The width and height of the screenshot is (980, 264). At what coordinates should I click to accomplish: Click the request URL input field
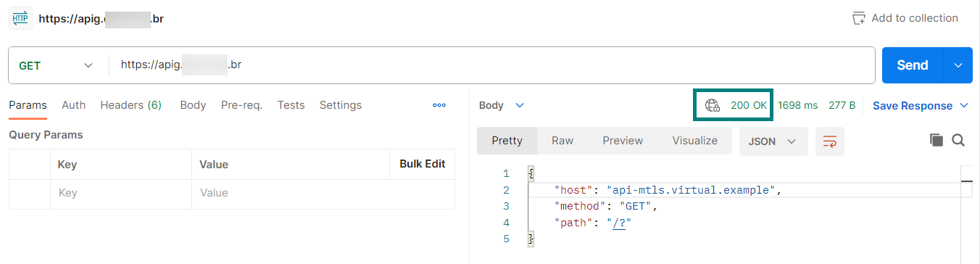492,65
